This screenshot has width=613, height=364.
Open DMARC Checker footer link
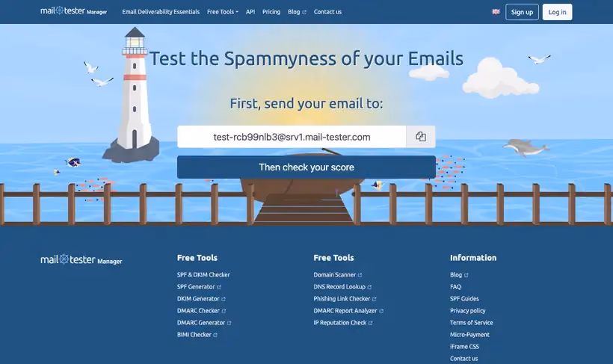pos(201,311)
